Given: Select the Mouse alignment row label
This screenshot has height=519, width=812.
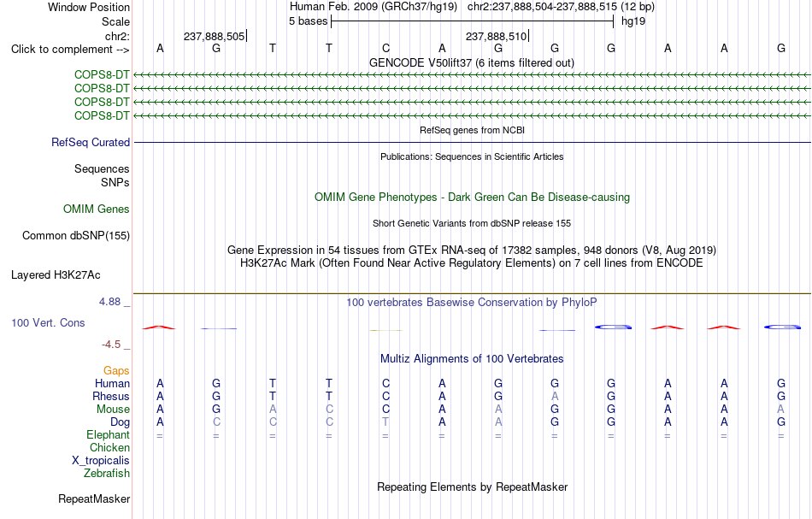Looking at the screenshot, I should point(113,410).
